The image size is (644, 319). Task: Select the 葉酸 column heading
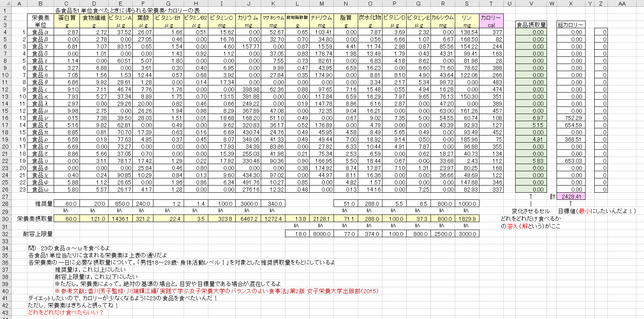(143, 17)
